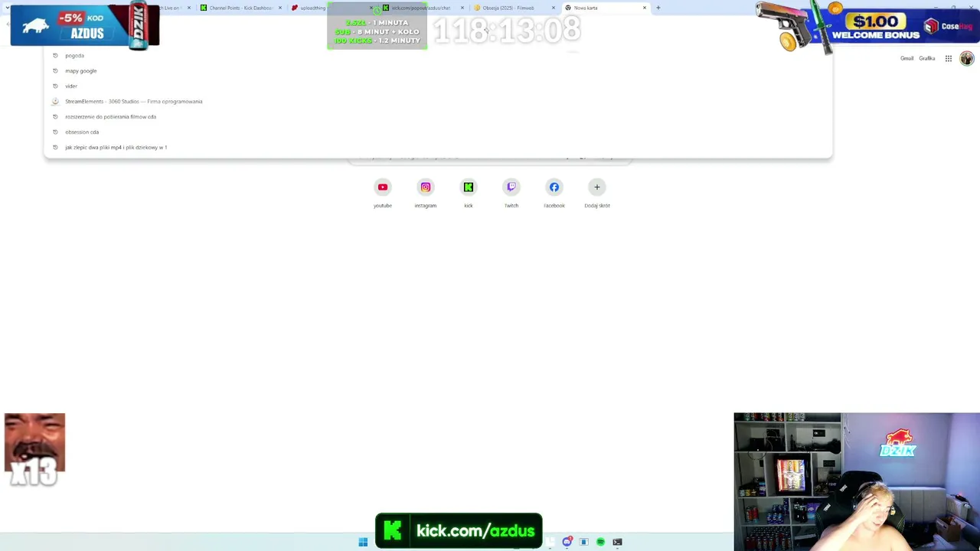The width and height of the screenshot is (980, 551).
Task: Select the 'mapy google' suggestion
Action: (x=438, y=70)
